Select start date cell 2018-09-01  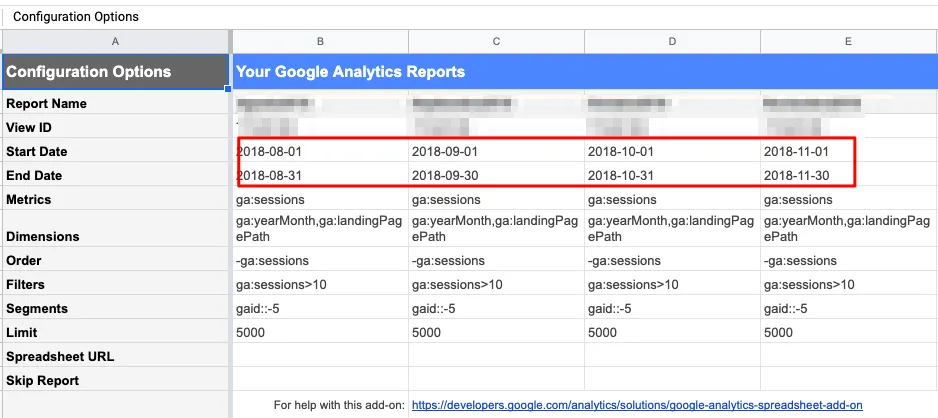497,151
